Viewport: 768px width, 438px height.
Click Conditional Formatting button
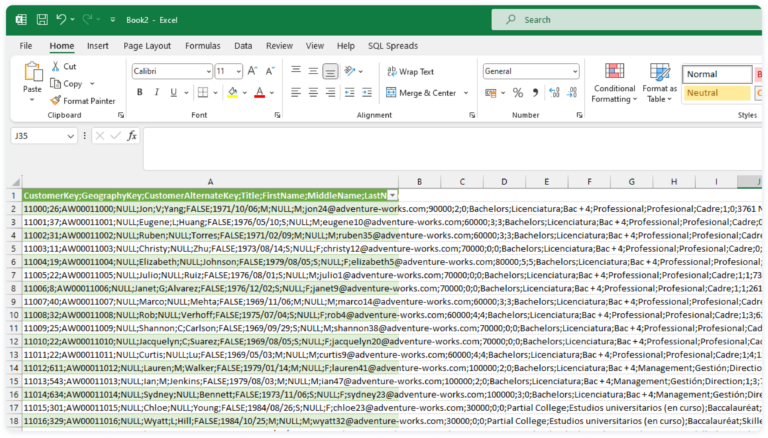614,83
